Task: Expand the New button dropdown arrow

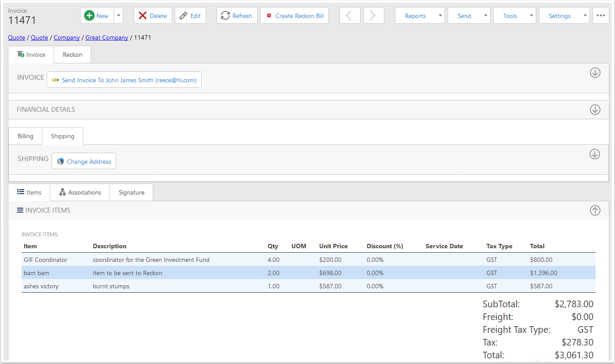Action: click(118, 16)
